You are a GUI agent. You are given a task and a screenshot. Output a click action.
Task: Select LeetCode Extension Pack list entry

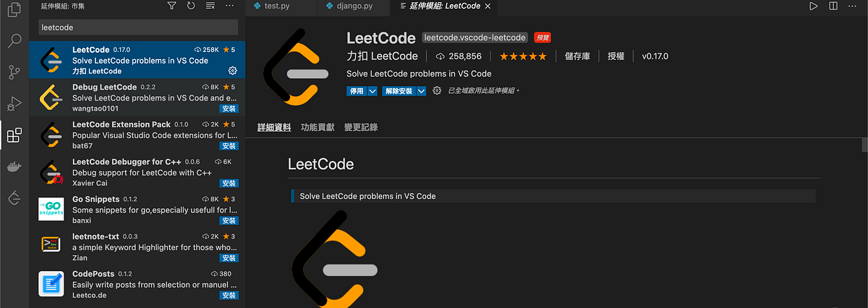click(137, 135)
